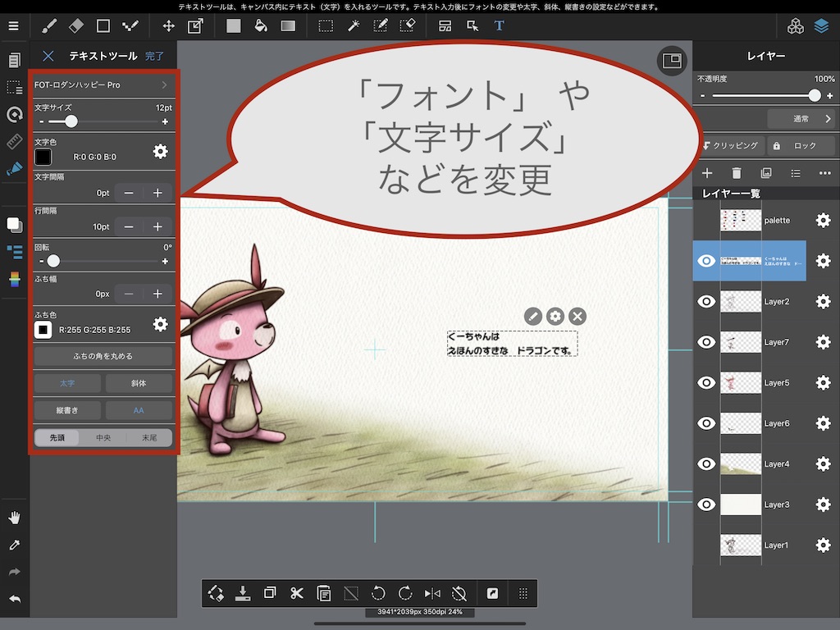Select the Brush tool in top toolbar

pyautogui.click(x=48, y=25)
